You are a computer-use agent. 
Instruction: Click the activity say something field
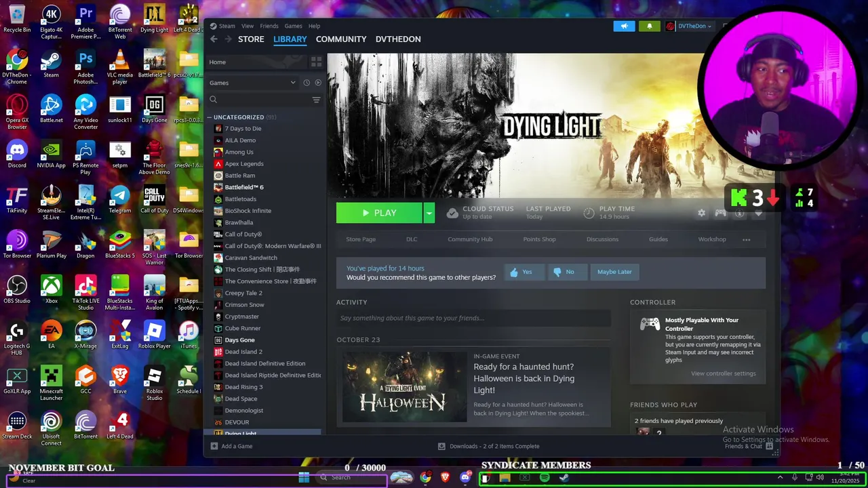pyautogui.click(x=473, y=318)
